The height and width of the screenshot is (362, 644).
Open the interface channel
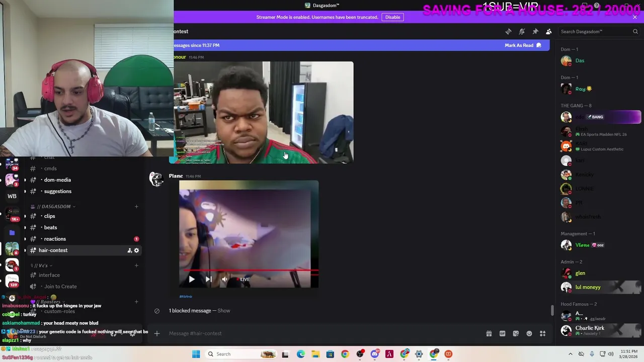pos(49,275)
